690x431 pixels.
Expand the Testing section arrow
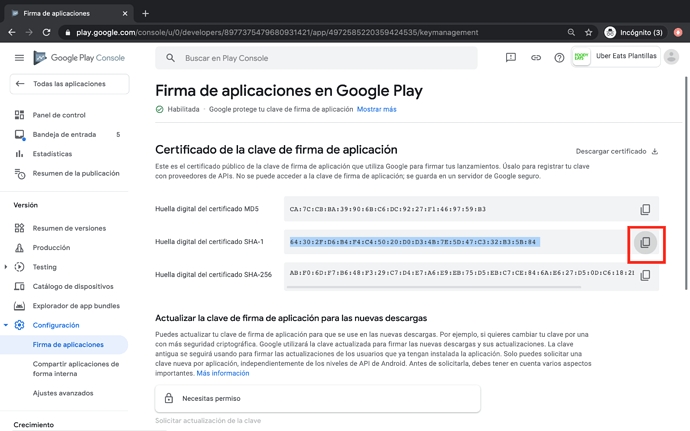6,267
